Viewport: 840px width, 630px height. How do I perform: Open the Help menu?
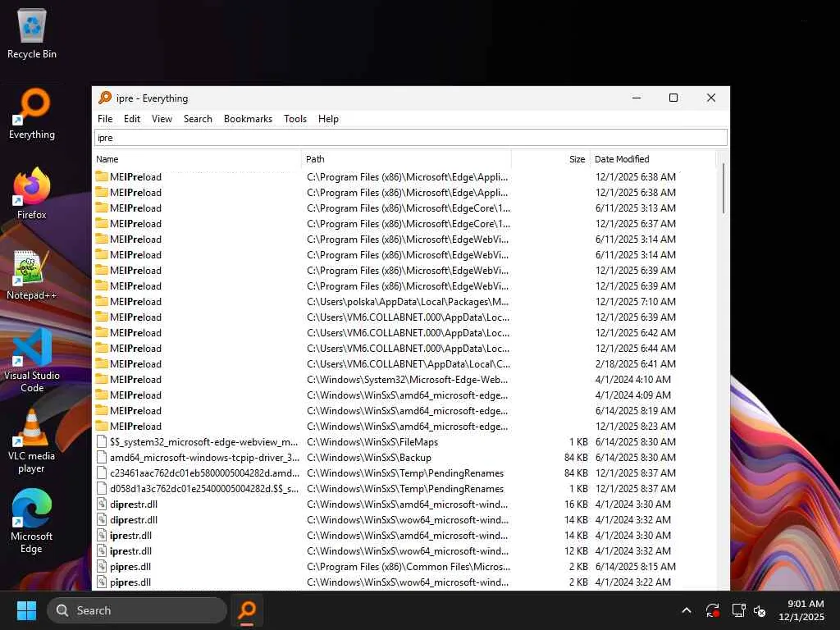click(328, 119)
